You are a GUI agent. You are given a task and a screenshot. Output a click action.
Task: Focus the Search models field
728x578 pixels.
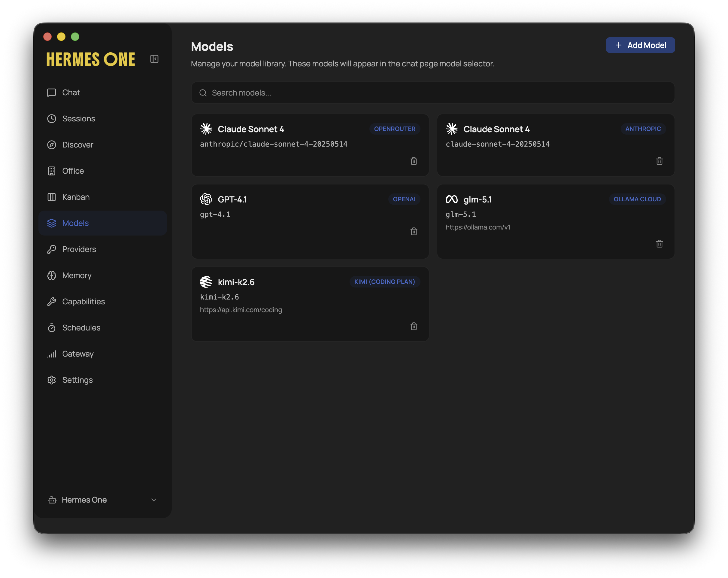pyautogui.click(x=433, y=93)
